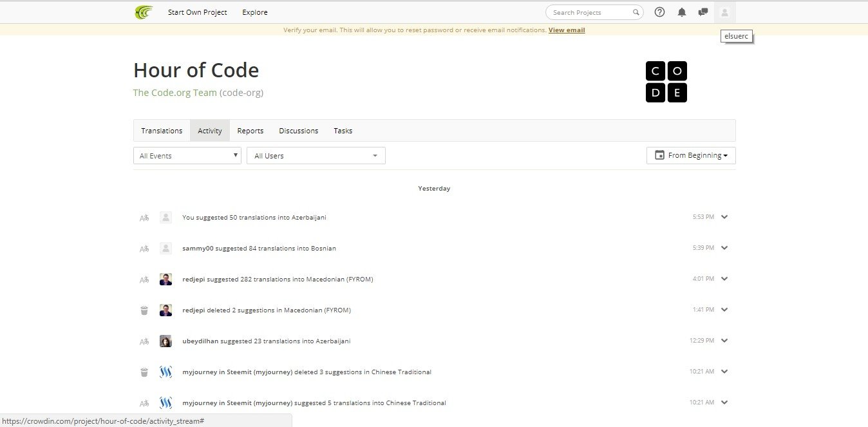Image resolution: width=868 pixels, height=427 pixels.
Task: Open the All Events dropdown
Action: point(187,156)
